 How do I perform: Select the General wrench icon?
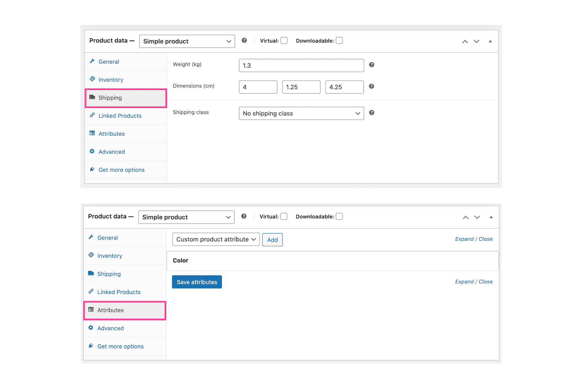pos(93,61)
